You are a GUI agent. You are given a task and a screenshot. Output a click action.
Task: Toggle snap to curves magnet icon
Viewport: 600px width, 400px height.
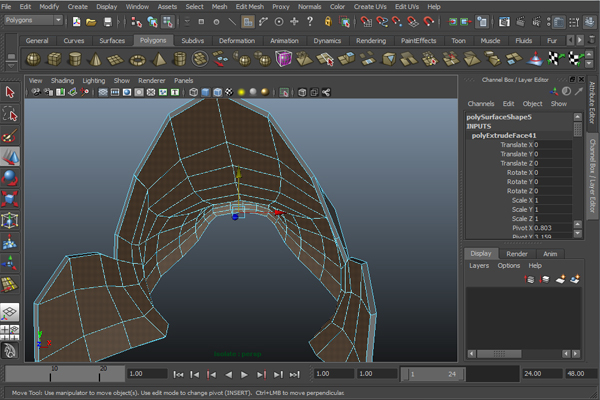[382, 22]
